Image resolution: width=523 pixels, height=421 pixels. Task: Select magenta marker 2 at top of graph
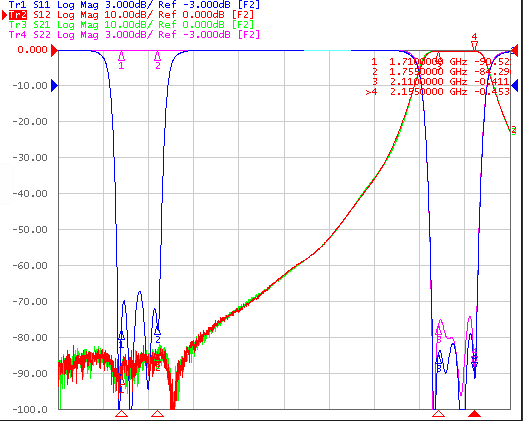tap(158, 60)
